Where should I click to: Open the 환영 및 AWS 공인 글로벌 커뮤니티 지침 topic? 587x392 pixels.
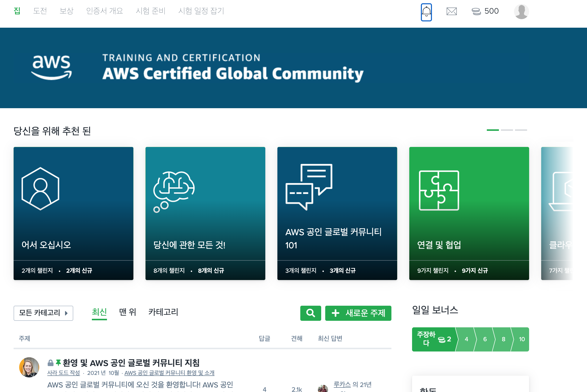click(131, 363)
